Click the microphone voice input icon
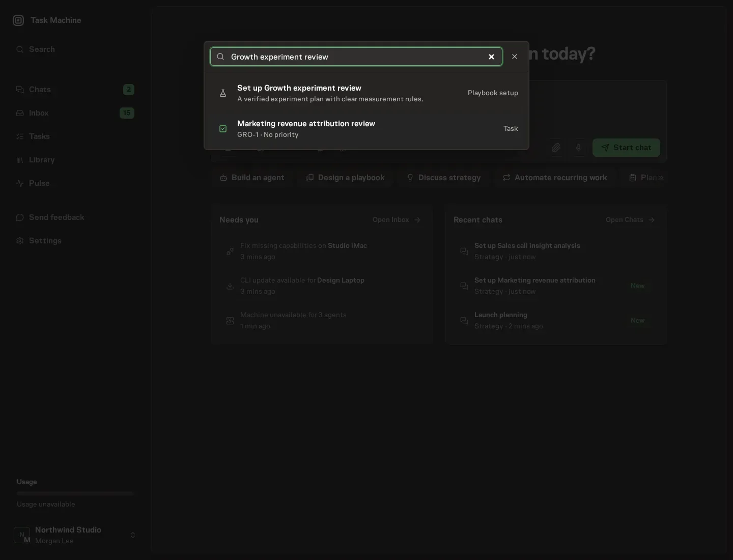The width and height of the screenshot is (733, 560). [x=579, y=148]
